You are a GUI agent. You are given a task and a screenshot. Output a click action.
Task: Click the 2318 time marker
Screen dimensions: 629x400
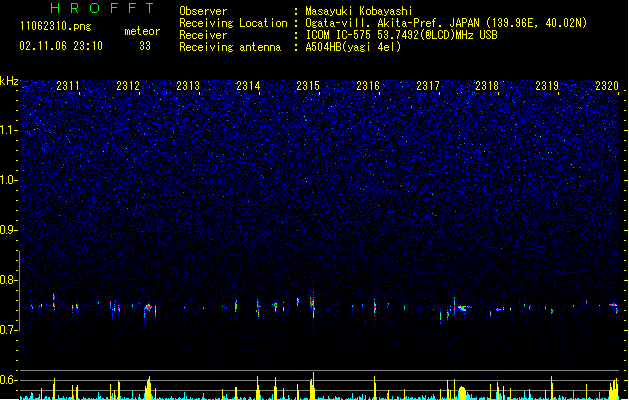point(487,86)
